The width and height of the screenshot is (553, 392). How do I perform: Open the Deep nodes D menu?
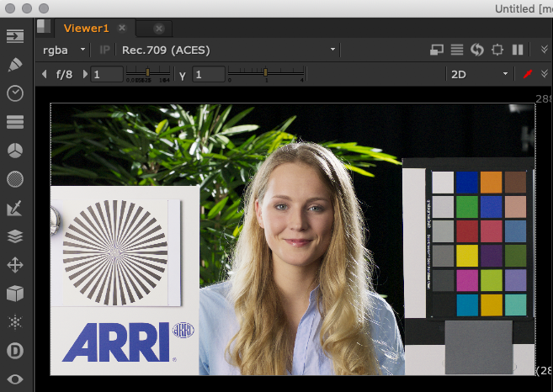point(15,351)
